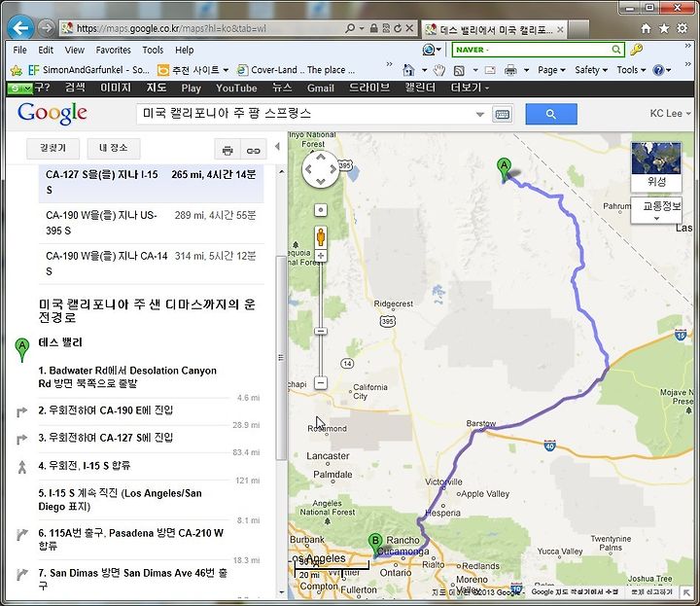The height and width of the screenshot is (606, 700).
Task: Click the green B marker on map
Action: coord(375,545)
